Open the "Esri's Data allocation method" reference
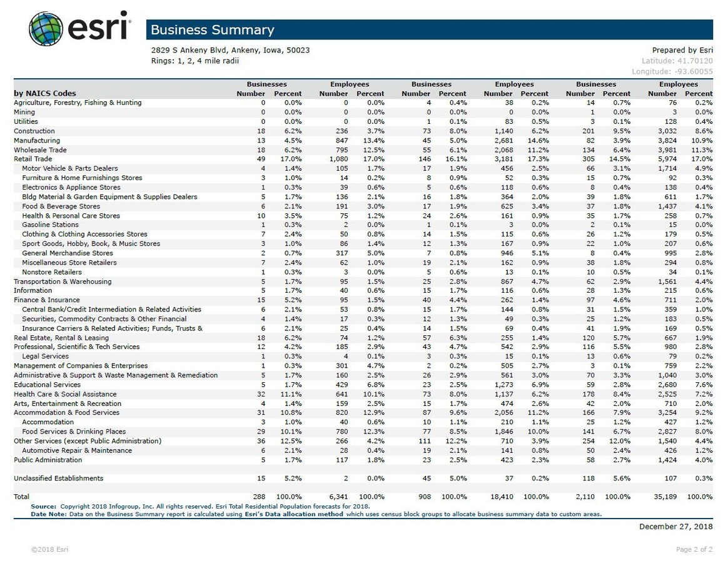The height and width of the screenshot is (563, 728). 294,514
